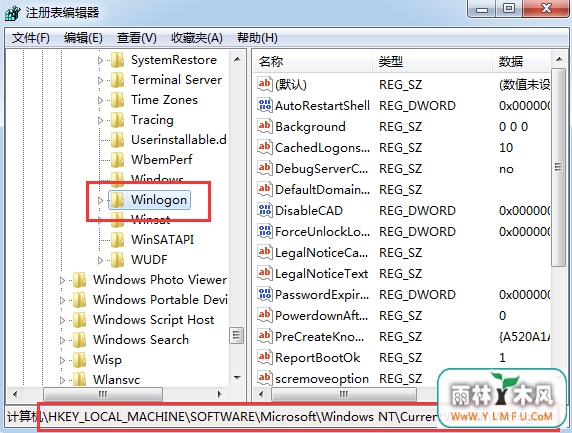Expand the WUDF key
This screenshot has height=433, width=572.
click(x=100, y=260)
